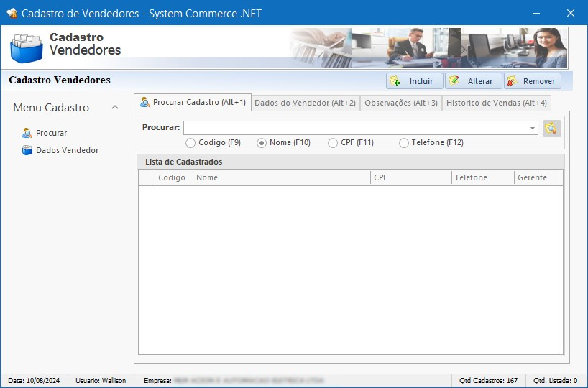
Task: Click the Dados Vendedor icon in side menu
Action: tap(27, 150)
